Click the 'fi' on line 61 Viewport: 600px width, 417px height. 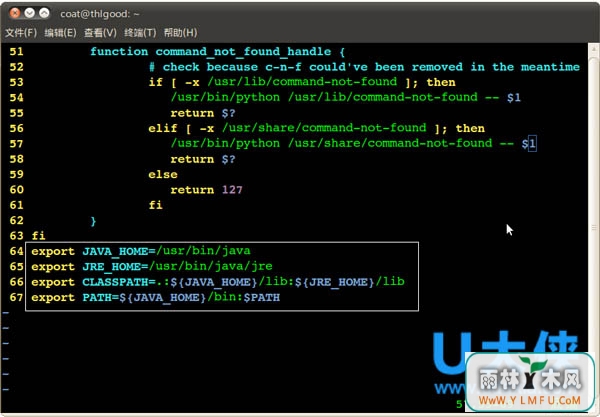point(156,205)
